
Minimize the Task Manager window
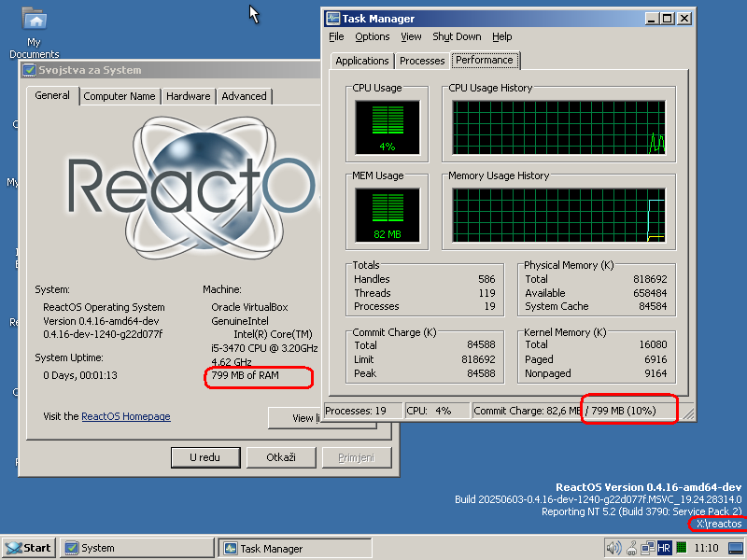652,19
